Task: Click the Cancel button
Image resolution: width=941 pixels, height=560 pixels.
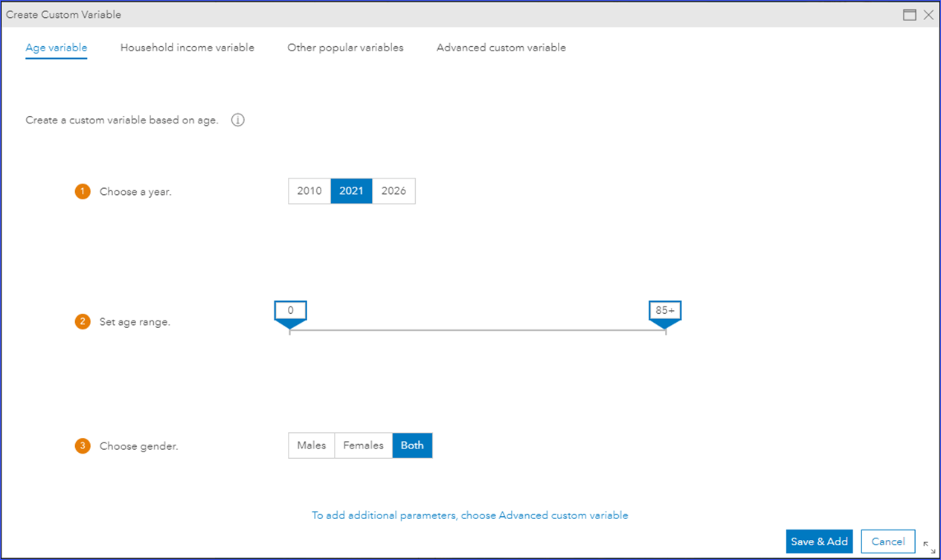Action: [887, 541]
